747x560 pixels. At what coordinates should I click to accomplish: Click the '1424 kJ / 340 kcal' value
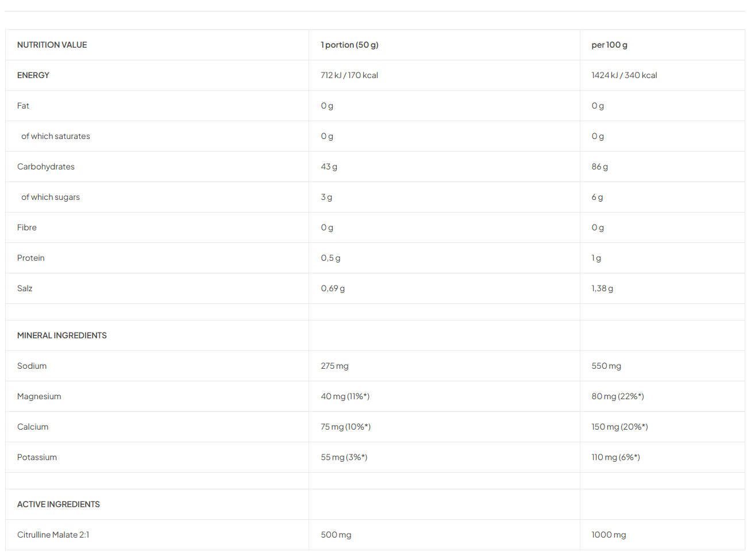point(624,75)
